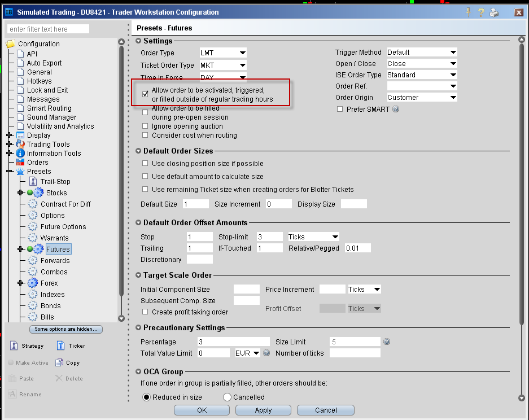Select Volatility and Analytics item
This screenshot has height=420, width=529.
[x=60, y=126]
